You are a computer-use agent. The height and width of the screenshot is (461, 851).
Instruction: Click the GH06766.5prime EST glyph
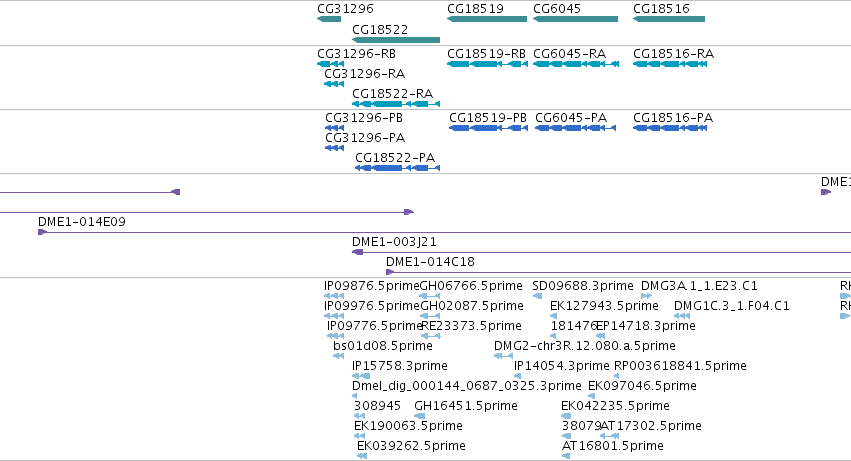click(430, 296)
